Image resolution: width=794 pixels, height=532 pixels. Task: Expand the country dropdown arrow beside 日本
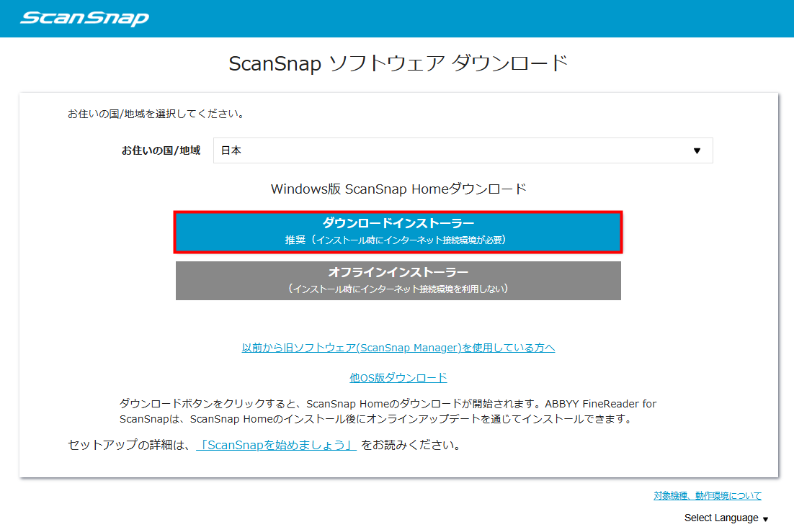tap(696, 150)
